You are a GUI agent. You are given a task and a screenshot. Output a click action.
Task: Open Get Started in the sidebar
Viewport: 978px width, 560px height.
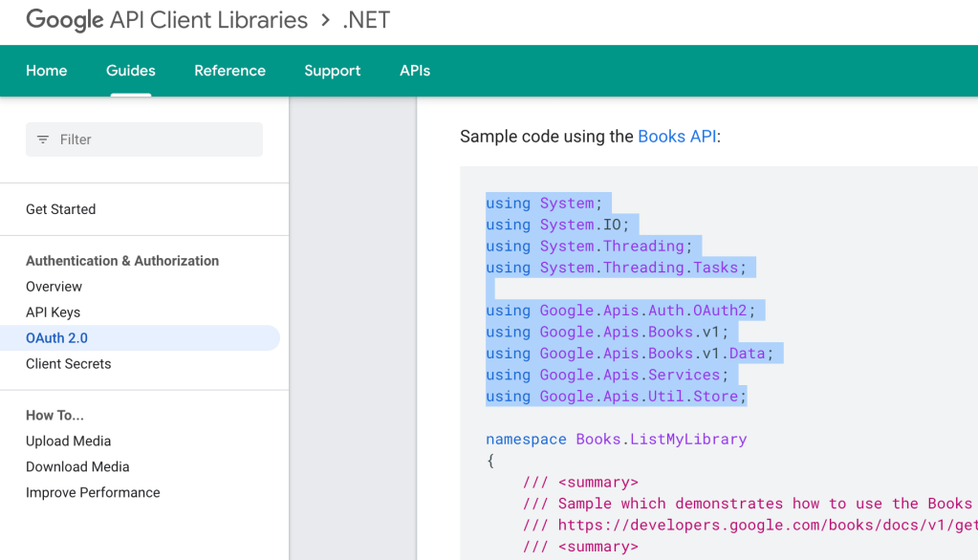[x=60, y=209]
